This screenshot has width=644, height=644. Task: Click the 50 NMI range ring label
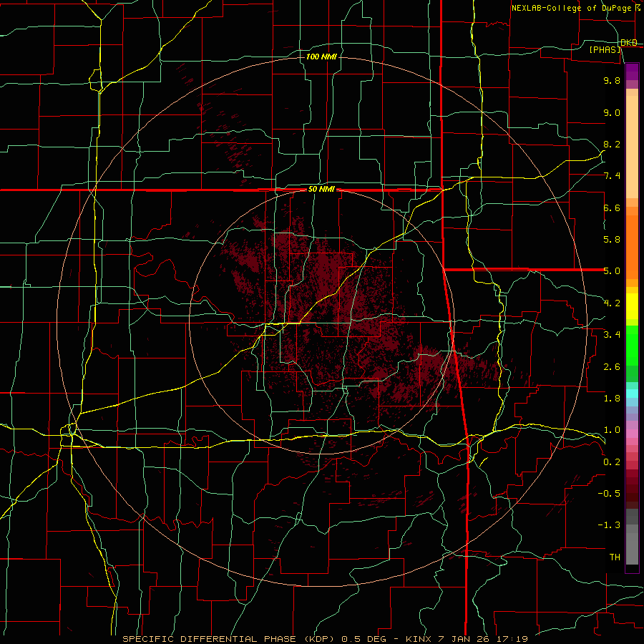click(x=321, y=190)
